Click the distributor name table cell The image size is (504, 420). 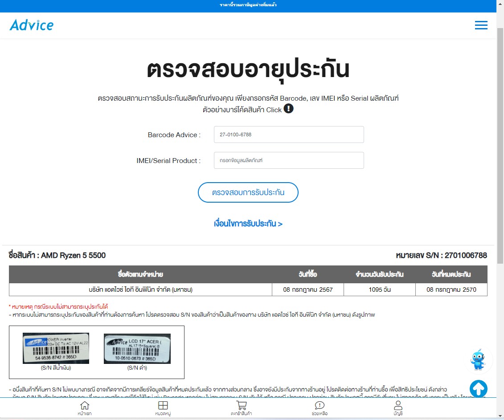pos(140,290)
